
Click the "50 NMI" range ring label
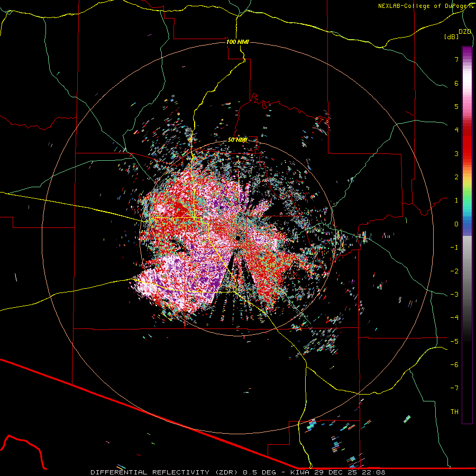[x=237, y=140]
